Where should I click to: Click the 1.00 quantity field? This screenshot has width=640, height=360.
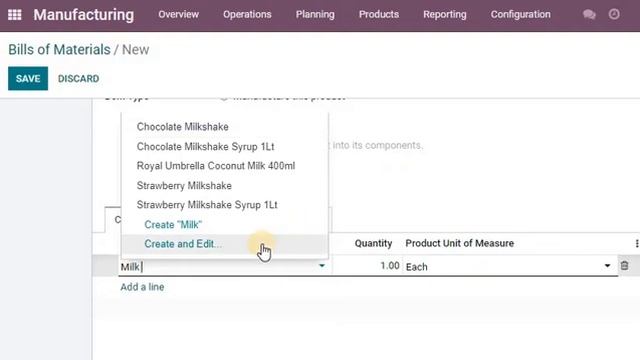[367, 266]
